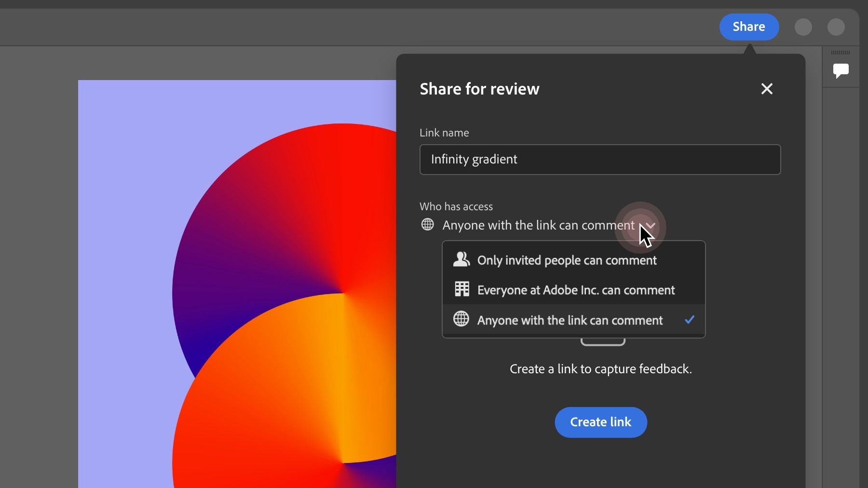
Task: Select Anyone with the link can comment option
Action: coord(574,320)
